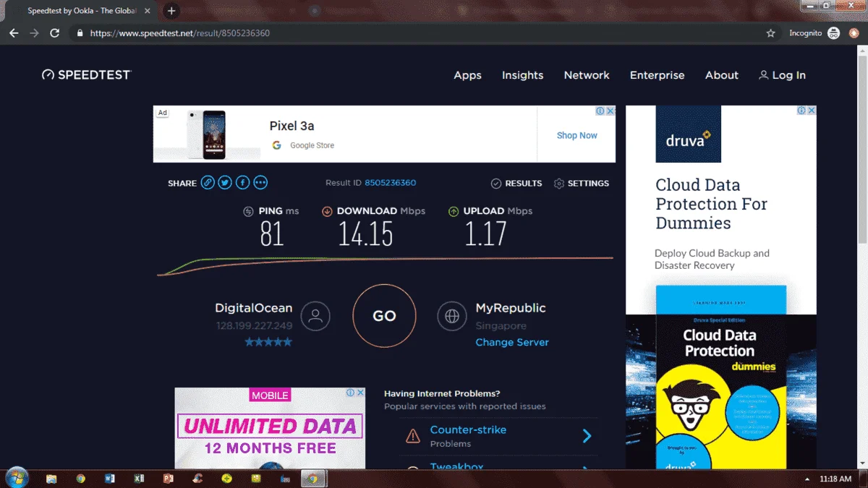Open the Insights menu
868x488 pixels.
click(x=522, y=75)
